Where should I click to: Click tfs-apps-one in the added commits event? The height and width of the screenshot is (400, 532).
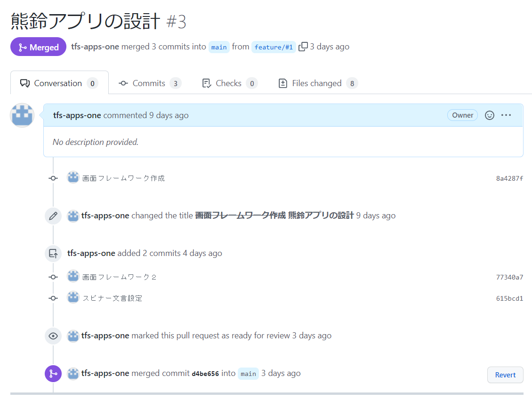tap(91, 253)
